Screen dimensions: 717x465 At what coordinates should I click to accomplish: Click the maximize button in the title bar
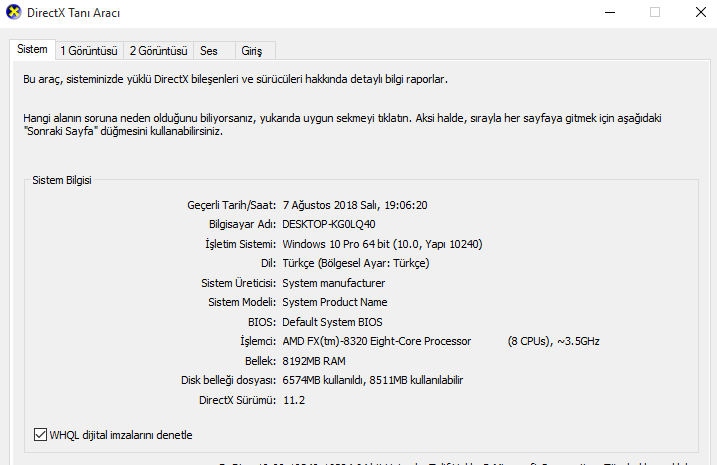[656, 12]
